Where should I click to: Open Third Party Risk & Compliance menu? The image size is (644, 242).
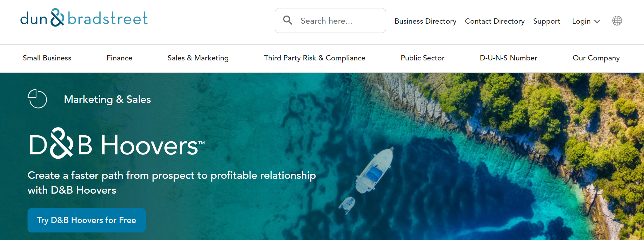(x=314, y=58)
